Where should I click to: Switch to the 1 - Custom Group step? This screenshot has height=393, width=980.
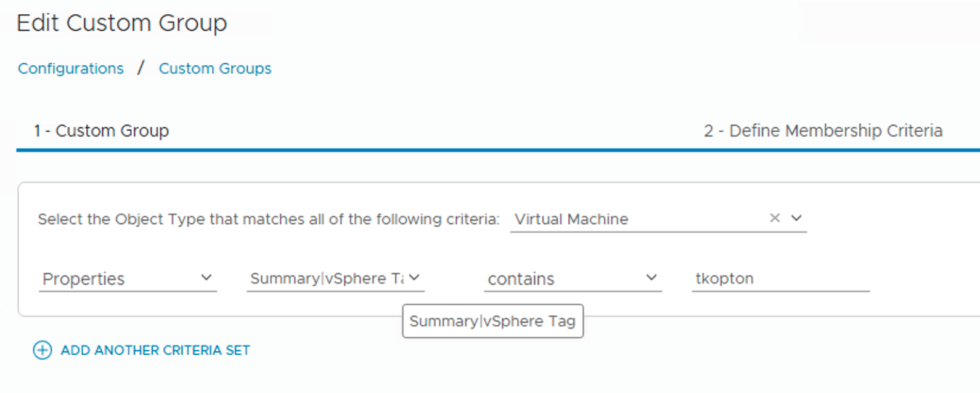click(x=101, y=131)
